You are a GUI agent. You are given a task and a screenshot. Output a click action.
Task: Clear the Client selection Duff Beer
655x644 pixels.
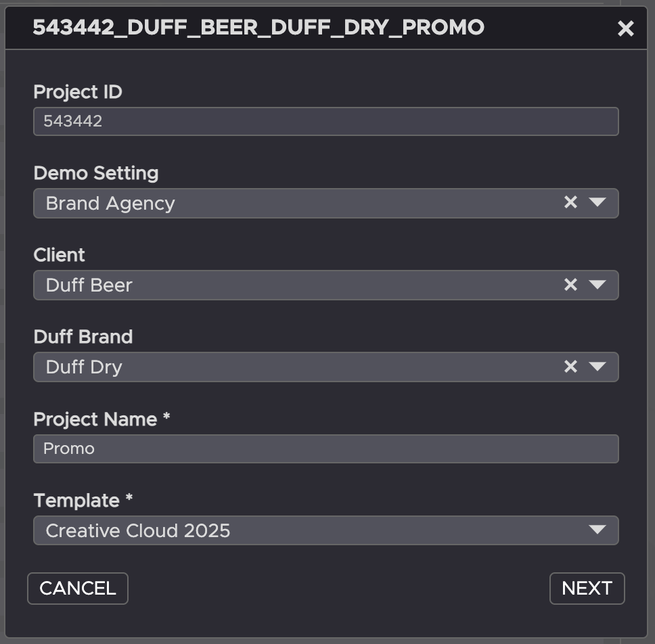click(x=570, y=285)
